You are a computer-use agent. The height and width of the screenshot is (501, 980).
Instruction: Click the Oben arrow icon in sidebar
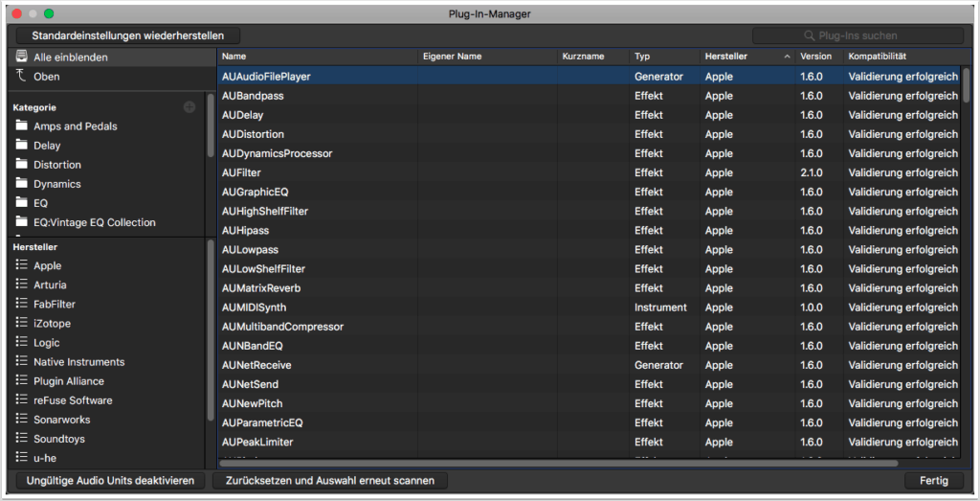pyautogui.click(x=22, y=76)
